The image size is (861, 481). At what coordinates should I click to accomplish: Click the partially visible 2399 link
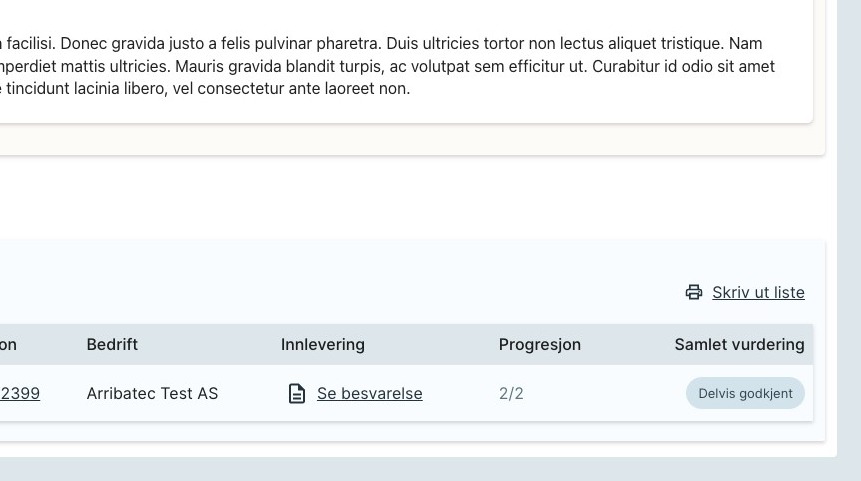(x=20, y=394)
